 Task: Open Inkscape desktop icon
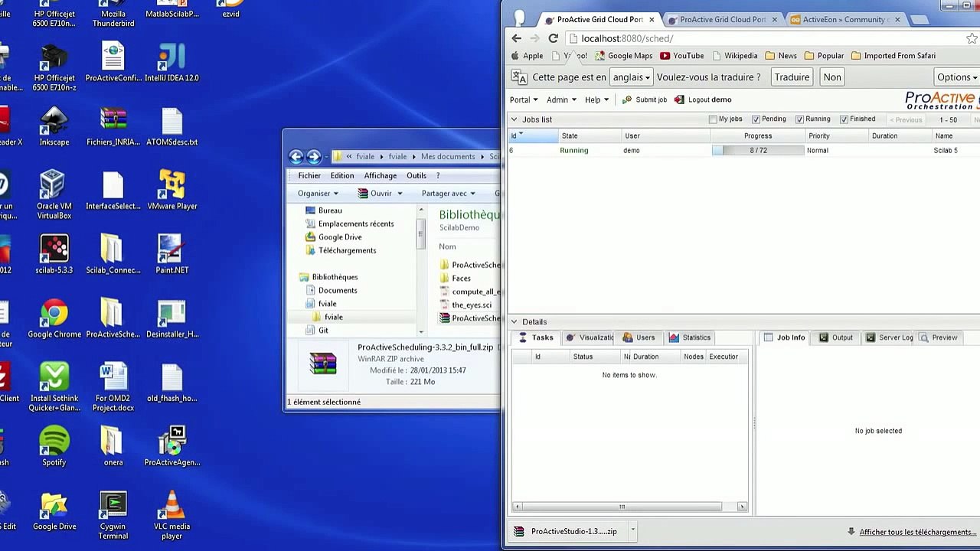[x=54, y=127]
